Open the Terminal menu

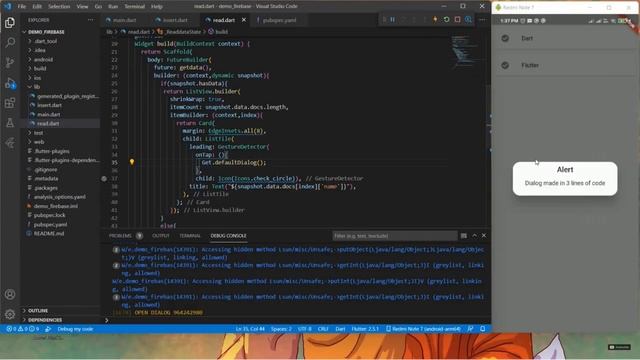coord(134,7)
